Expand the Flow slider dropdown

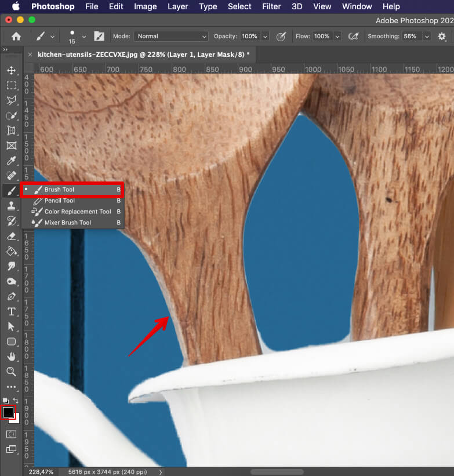tap(337, 37)
